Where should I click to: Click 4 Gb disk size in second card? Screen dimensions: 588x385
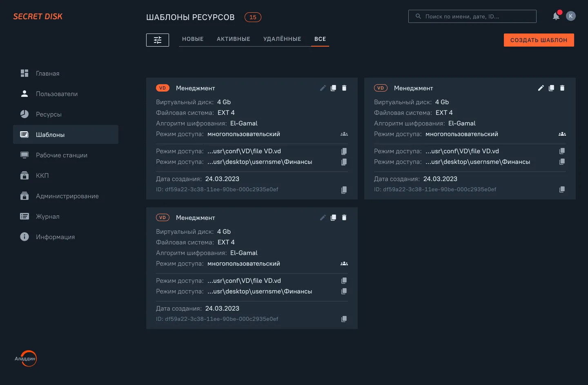(x=442, y=102)
